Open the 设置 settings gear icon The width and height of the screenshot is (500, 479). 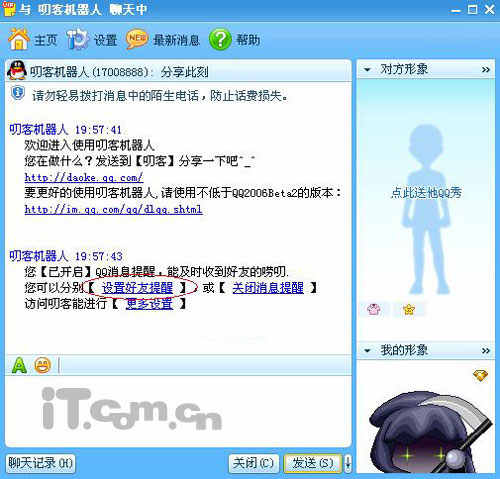(77, 39)
